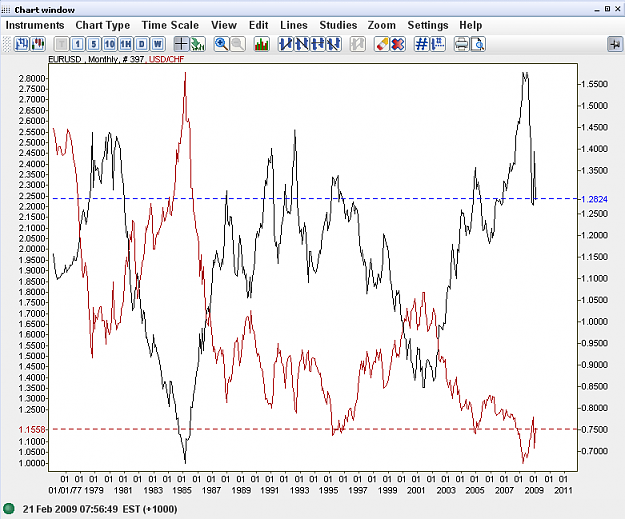Open the Settings menu
Viewport: 625px width, 519px height.
428,25
